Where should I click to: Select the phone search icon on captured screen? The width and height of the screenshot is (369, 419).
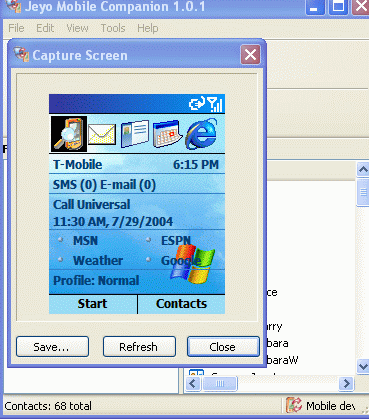(69, 134)
